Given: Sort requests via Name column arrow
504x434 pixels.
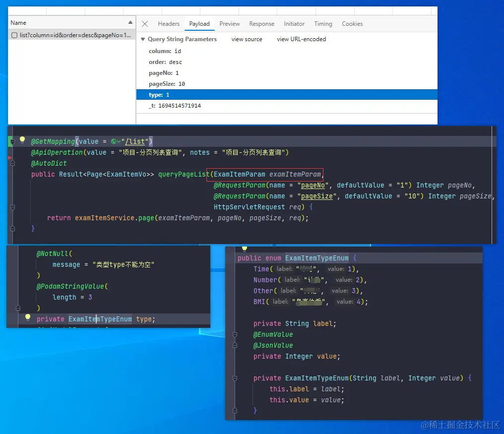Looking at the screenshot, I should 130,22.
